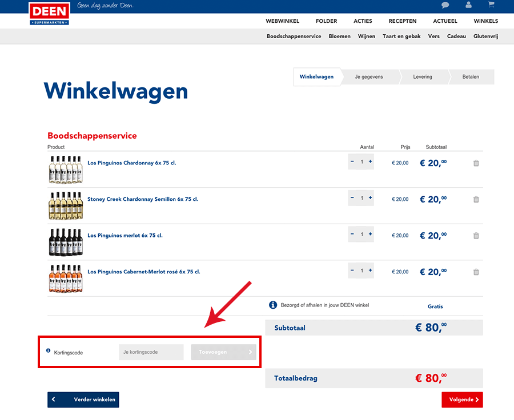Click the DEEN Supermarkten logo
514x420 pixels.
(50, 14)
